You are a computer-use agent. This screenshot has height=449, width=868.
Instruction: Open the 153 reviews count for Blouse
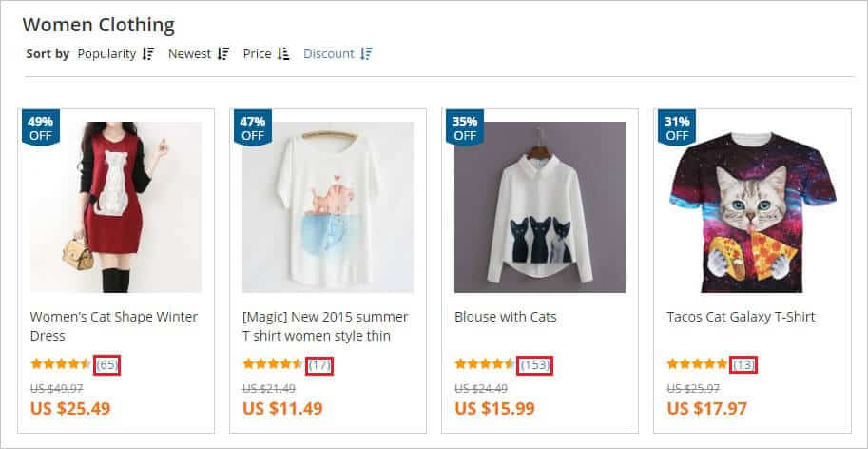click(x=535, y=364)
